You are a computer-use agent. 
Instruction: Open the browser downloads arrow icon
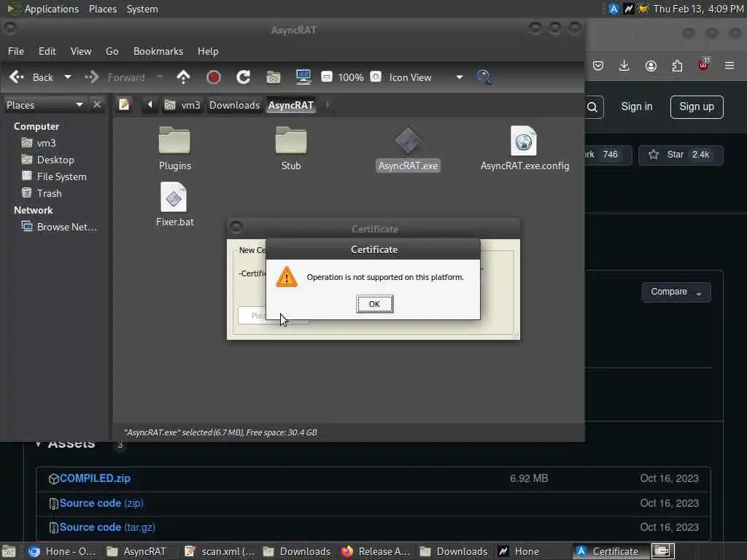click(624, 66)
